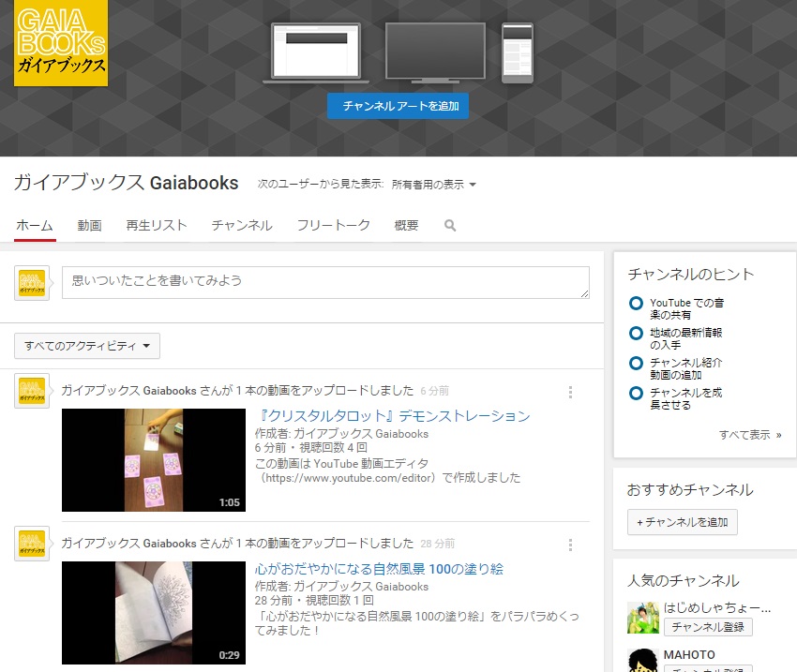
Task: Click the おすすめチャンネル heading
Action: [x=690, y=490]
